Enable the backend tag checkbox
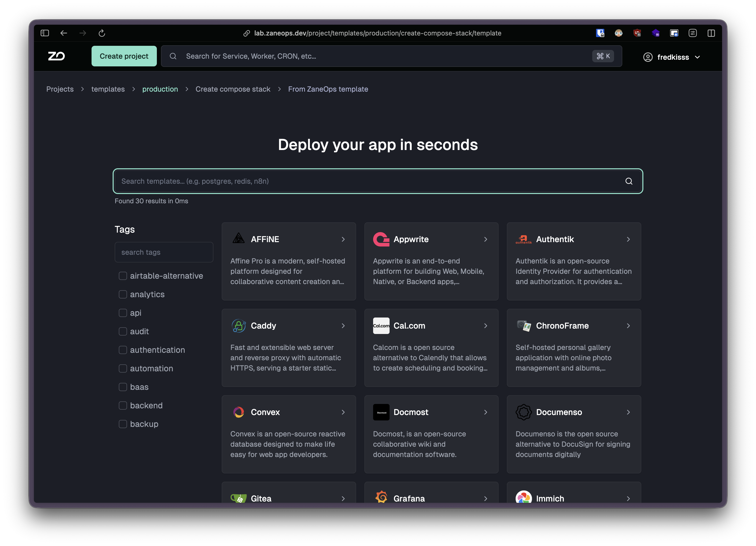This screenshot has width=756, height=546. tap(123, 405)
